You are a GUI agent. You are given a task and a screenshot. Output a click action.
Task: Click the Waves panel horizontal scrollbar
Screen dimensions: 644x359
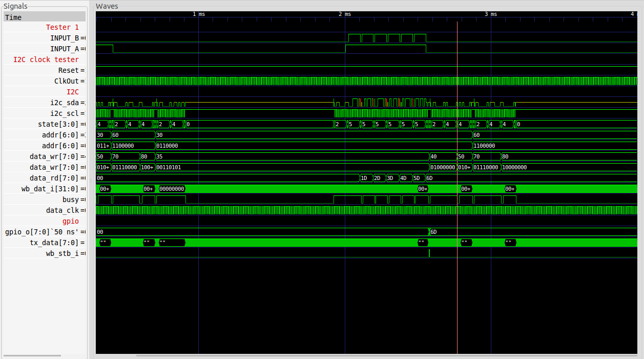[359, 355]
